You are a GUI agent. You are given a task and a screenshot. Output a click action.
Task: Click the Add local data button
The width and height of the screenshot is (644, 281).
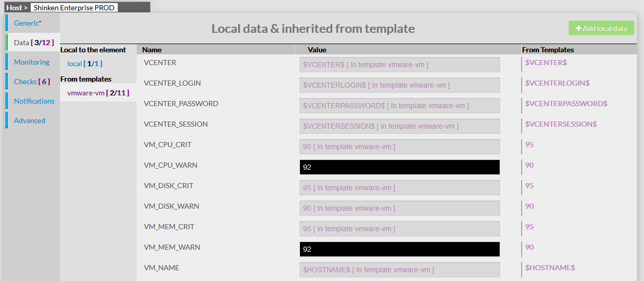pos(601,28)
